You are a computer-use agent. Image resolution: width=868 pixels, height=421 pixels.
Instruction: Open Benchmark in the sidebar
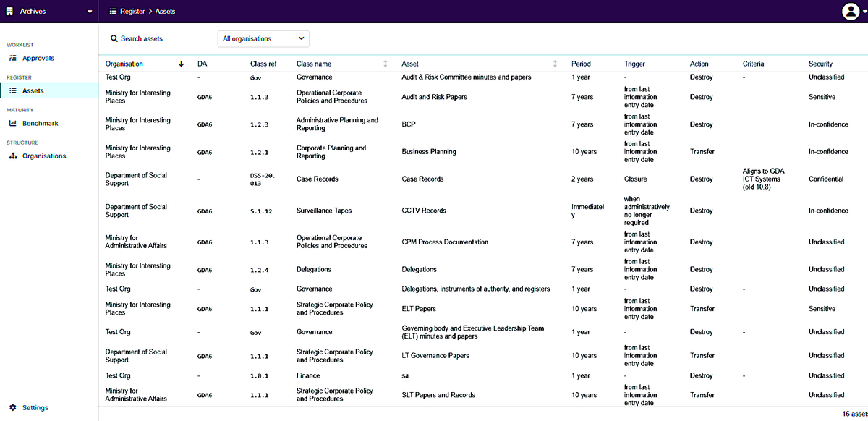coord(41,123)
